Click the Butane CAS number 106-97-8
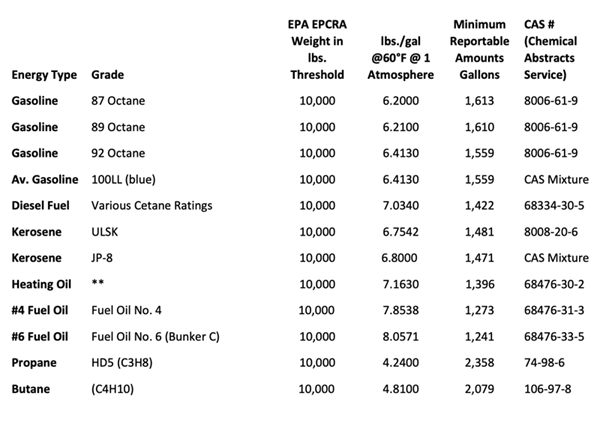 (x=549, y=387)
